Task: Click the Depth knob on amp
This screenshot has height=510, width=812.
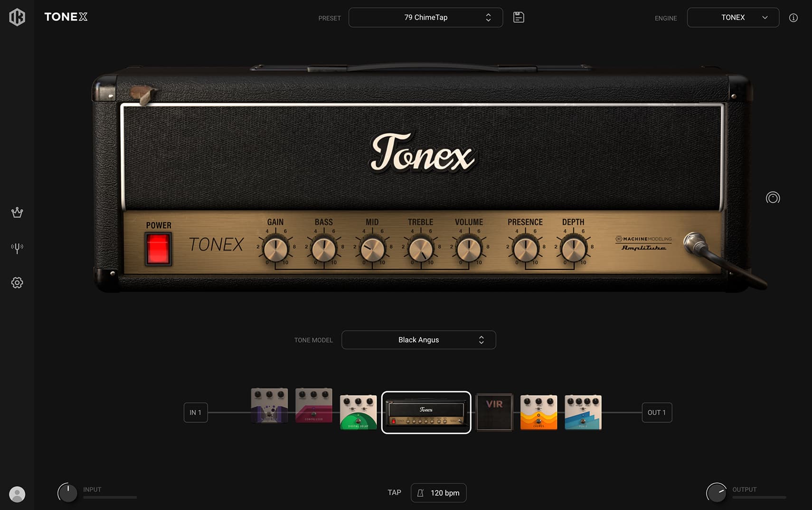Action: point(574,250)
